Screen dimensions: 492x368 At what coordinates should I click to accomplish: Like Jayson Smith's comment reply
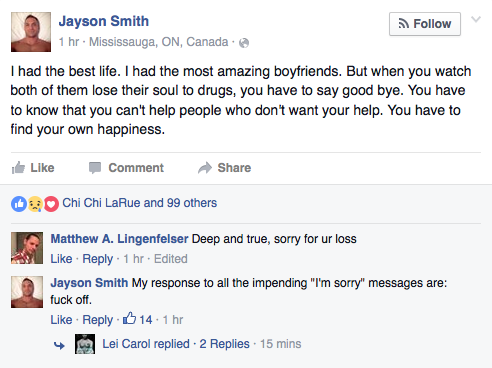(x=61, y=320)
